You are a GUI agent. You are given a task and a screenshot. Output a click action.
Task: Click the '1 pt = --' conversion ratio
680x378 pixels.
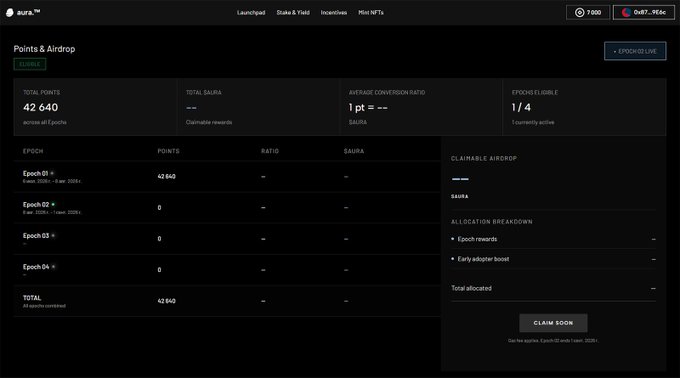coord(368,107)
